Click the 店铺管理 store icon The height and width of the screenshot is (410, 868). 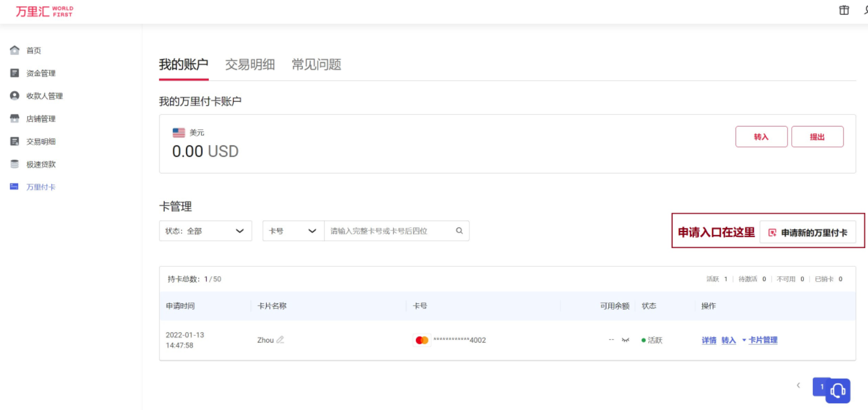coord(15,118)
